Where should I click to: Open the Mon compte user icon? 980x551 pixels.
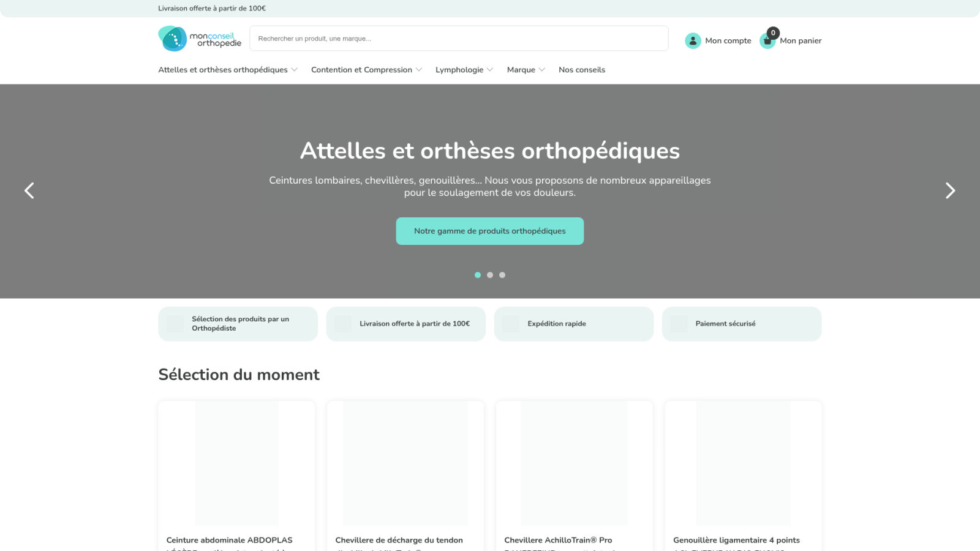(x=693, y=40)
